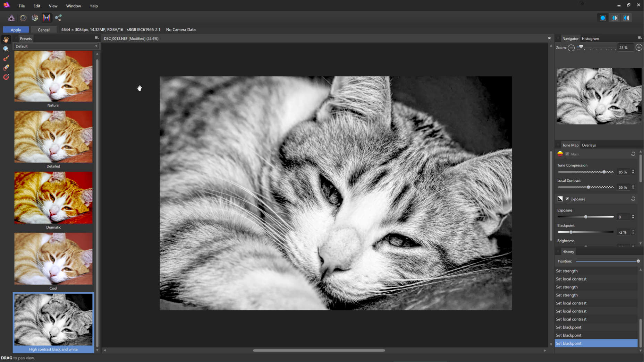Select the Navigator tab
Viewport: 644px width, 362px height.
[x=570, y=38]
